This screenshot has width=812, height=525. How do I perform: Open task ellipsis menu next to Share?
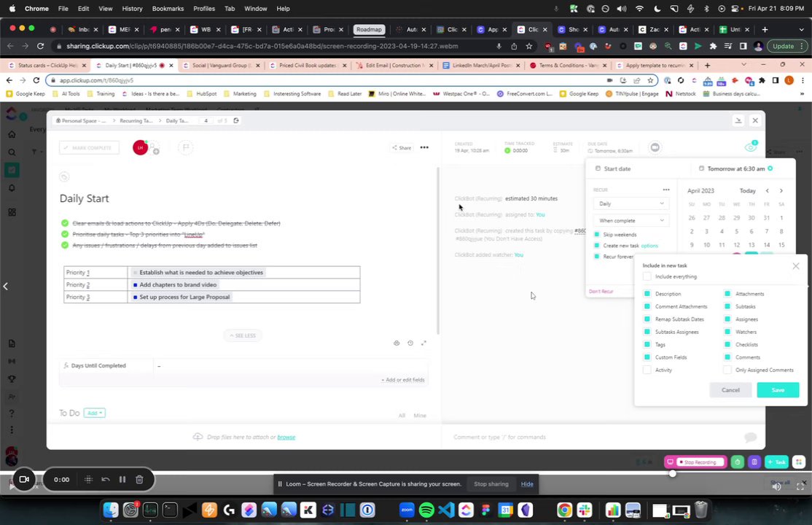tap(424, 148)
